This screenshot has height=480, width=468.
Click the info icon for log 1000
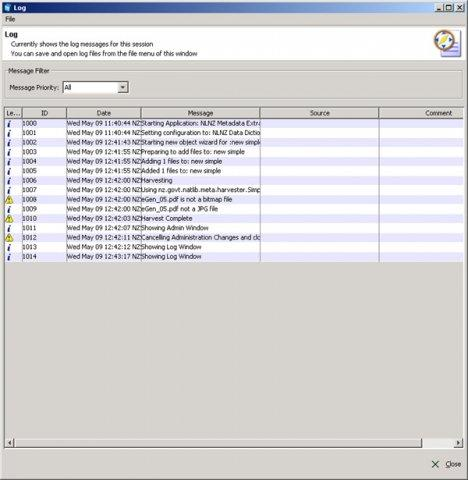point(9,124)
